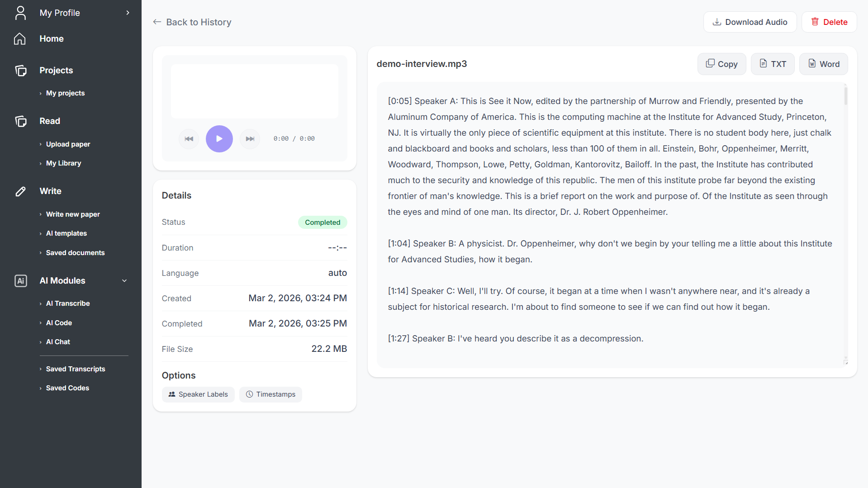The image size is (868, 488).
Task: Click the Back to History link
Action: 192,22
